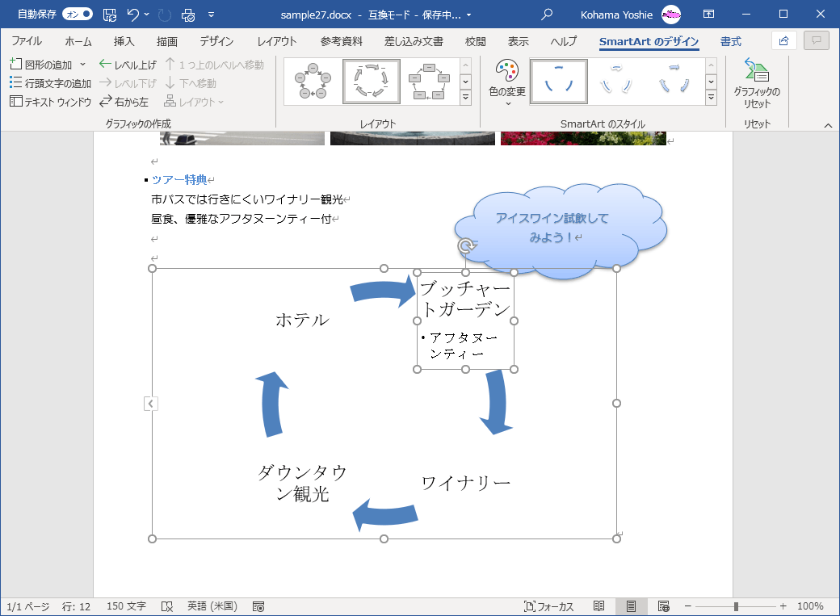Toggle the テキスト ウィンドウ pane
The image size is (840, 616).
[50, 101]
